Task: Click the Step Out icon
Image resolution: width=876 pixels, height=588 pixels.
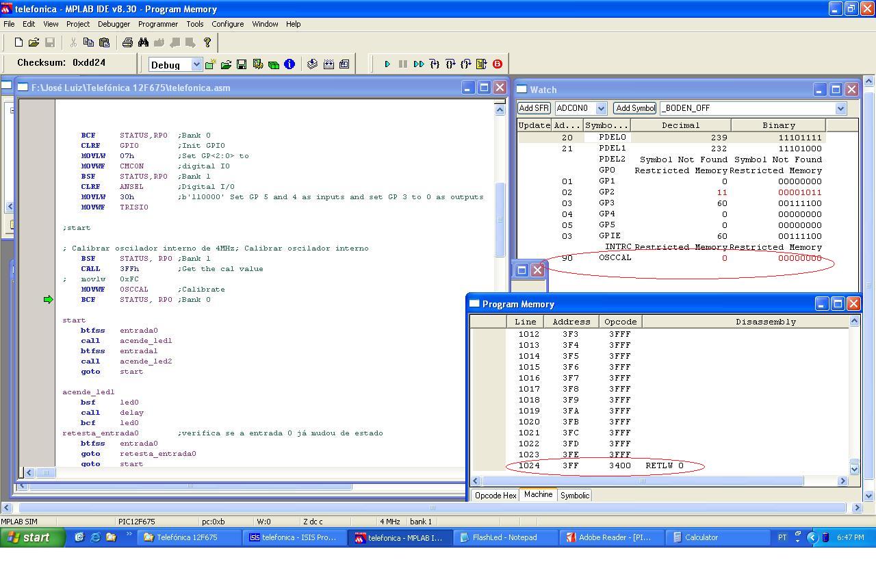Action: (x=466, y=64)
